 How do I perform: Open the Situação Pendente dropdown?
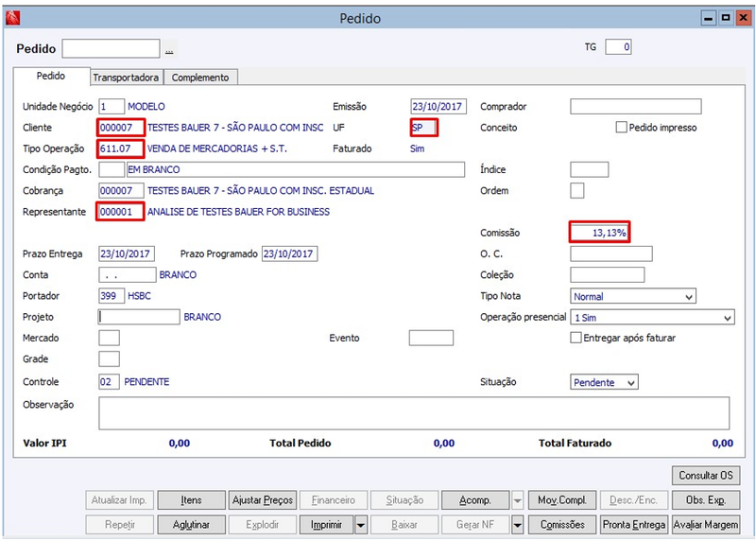[x=631, y=383]
